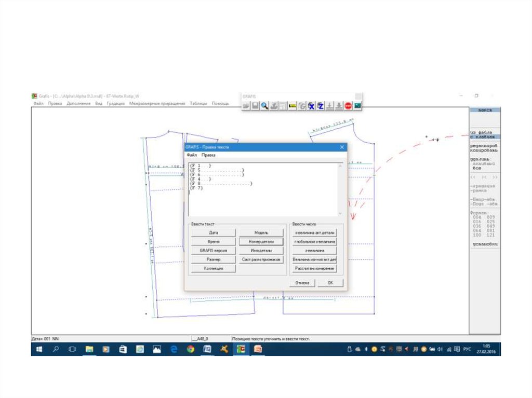532x398 pixels.
Task: Click the Номер детали button
Action: tap(261, 242)
